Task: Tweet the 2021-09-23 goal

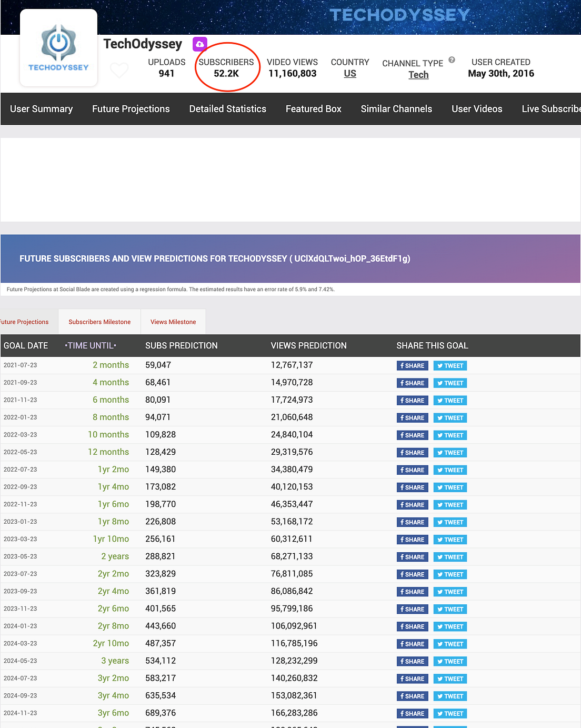Action: click(x=450, y=383)
